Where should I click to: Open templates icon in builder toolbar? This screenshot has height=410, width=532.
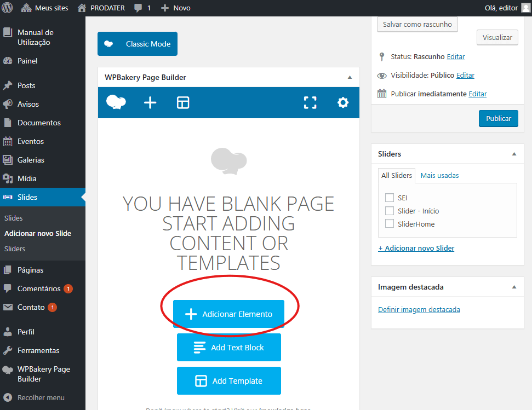click(183, 102)
